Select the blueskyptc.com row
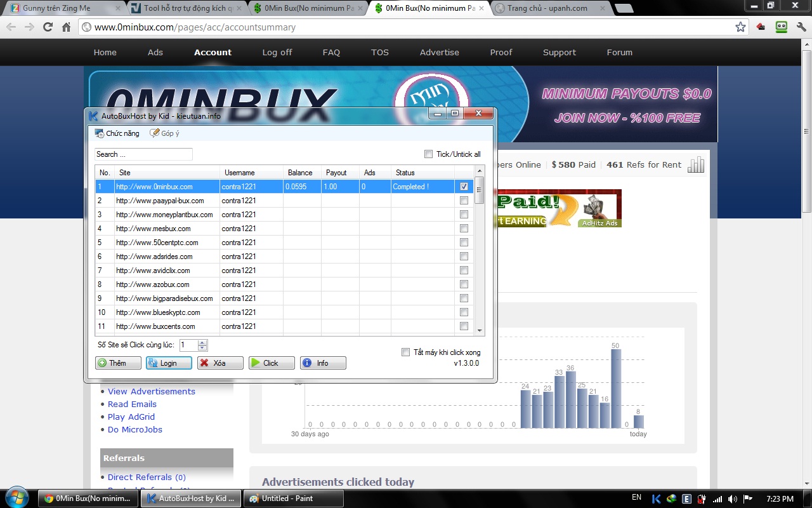This screenshot has height=508, width=812. coord(284,312)
